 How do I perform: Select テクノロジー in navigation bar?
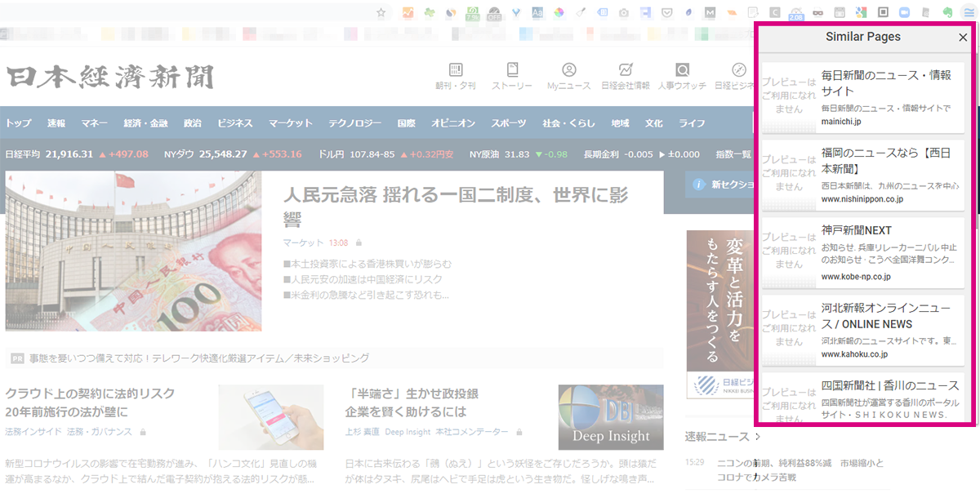[x=355, y=123]
